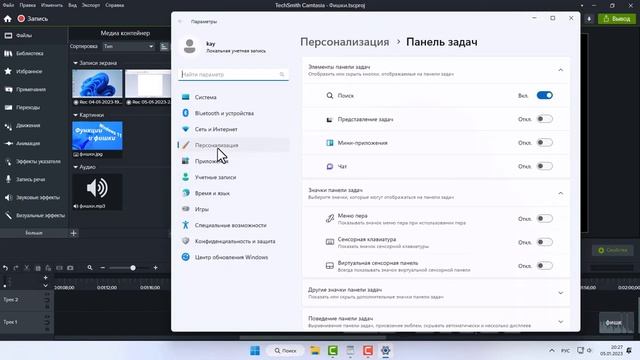Enable the Мини-приложения toggle
640x360 pixels.
click(x=544, y=143)
